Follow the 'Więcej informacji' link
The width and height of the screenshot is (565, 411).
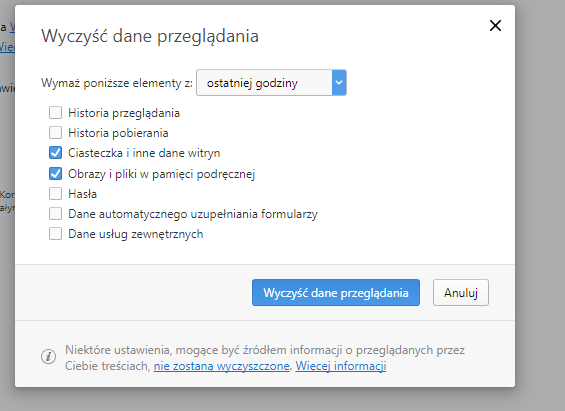(341, 366)
